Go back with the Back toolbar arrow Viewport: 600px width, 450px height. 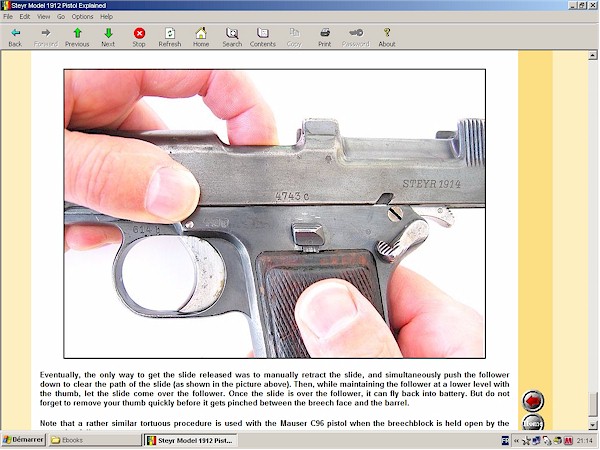point(15,38)
